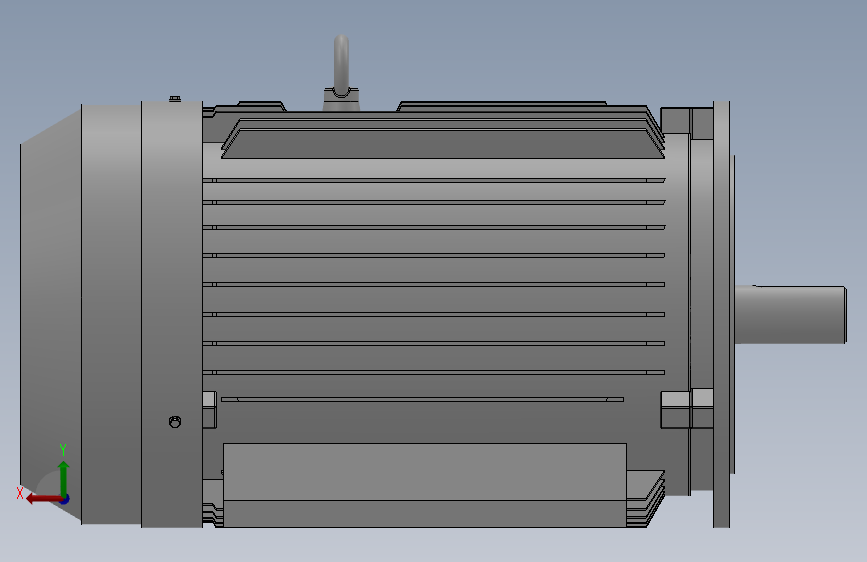Select the terminal box at the bottom
This screenshot has width=867, height=562.
(x=425, y=485)
